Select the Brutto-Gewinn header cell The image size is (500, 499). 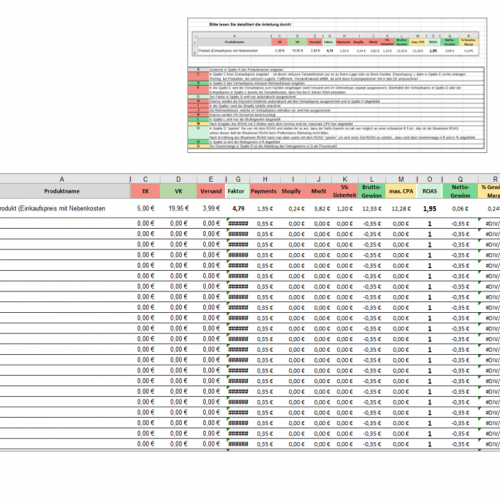[372, 191]
